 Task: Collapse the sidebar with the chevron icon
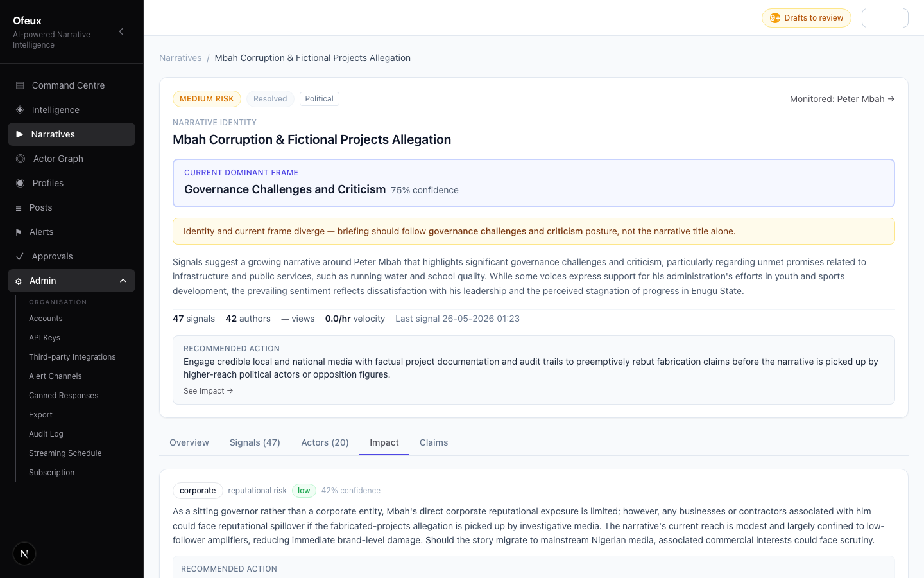pyautogui.click(x=121, y=31)
